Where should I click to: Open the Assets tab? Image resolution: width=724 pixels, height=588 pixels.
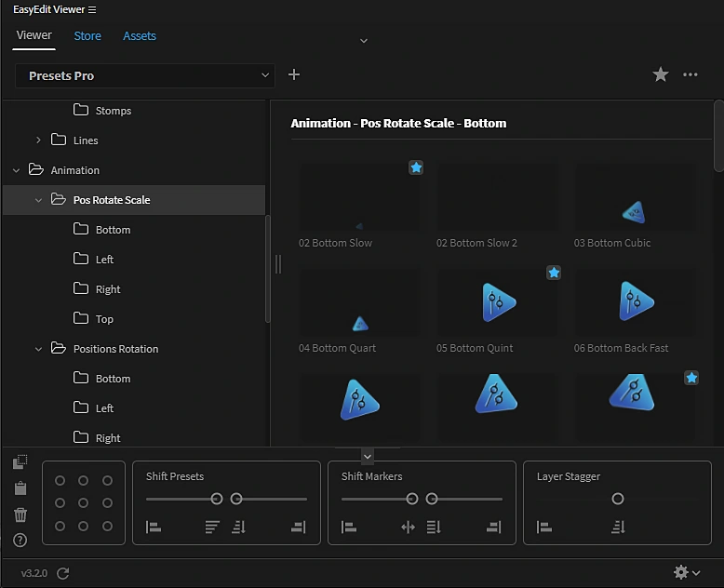[x=139, y=36]
